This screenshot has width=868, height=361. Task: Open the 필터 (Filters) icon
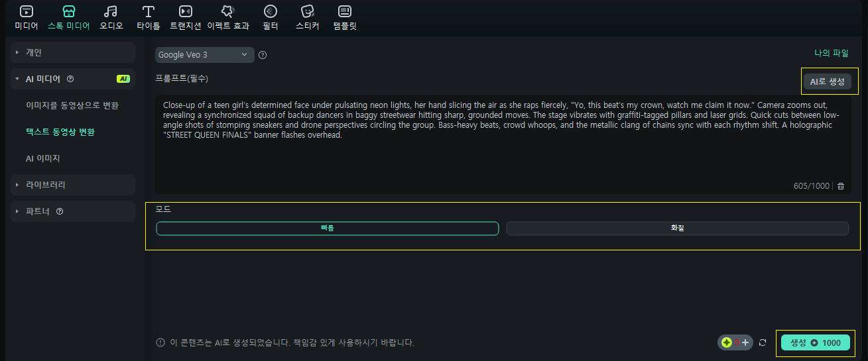point(270,11)
